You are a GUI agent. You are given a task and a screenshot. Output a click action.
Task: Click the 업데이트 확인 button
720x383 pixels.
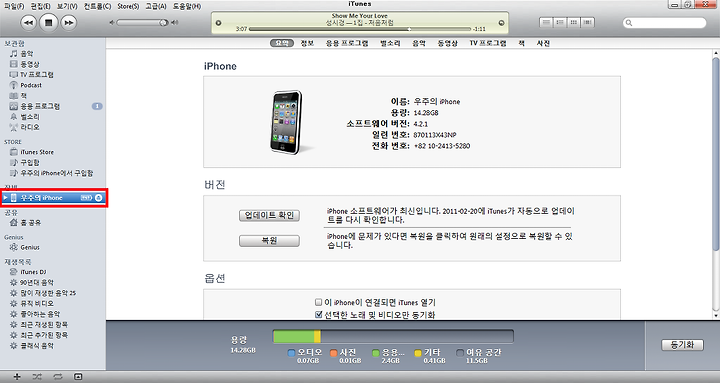pos(270,215)
